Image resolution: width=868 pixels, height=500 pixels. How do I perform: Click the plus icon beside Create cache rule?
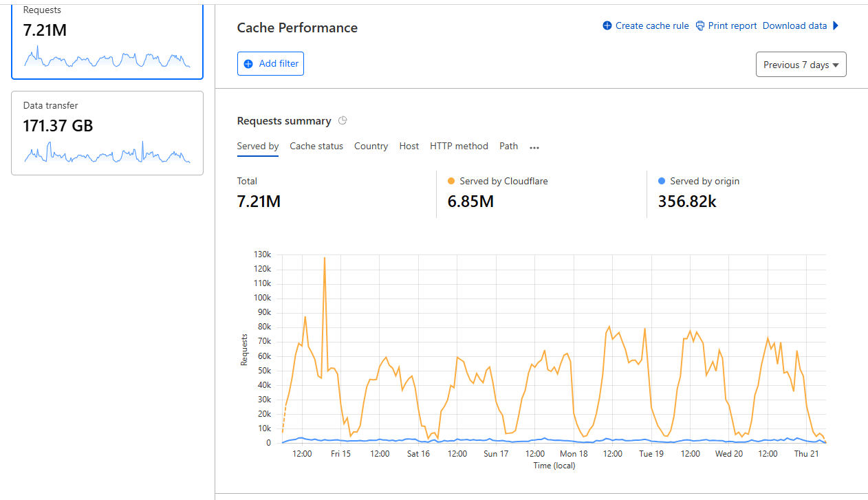(x=607, y=25)
